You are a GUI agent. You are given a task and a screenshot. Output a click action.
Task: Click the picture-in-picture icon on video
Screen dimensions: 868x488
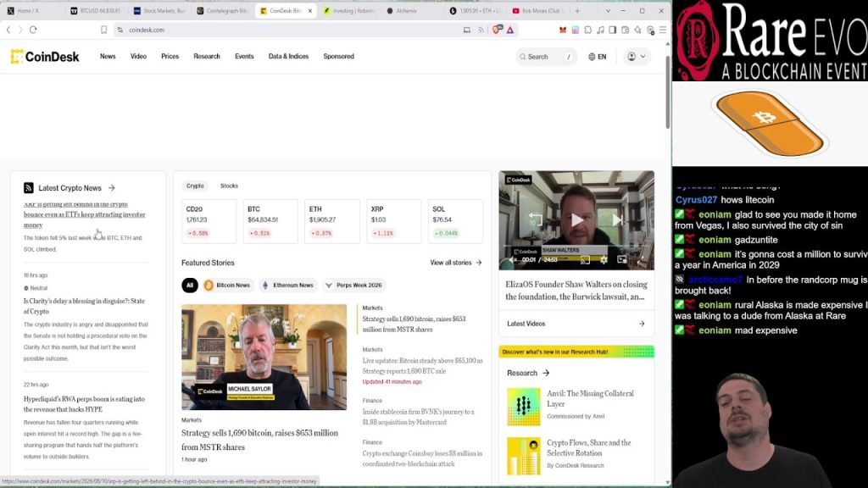pyautogui.click(x=622, y=259)
